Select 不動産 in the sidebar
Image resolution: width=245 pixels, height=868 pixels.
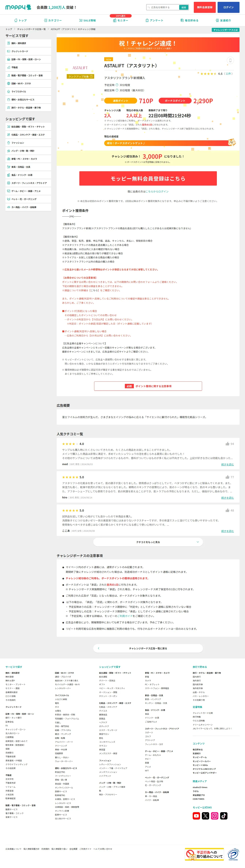click(28, 67)
